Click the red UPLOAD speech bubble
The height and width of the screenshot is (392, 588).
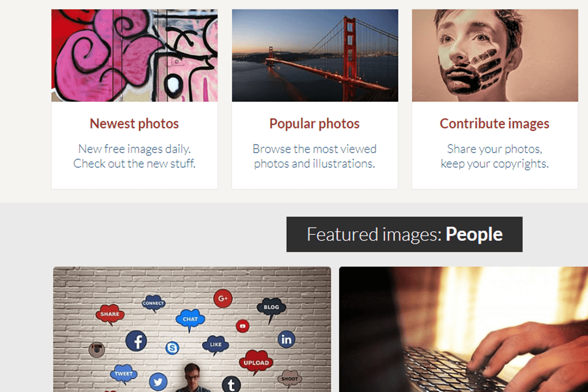[255, 362]
